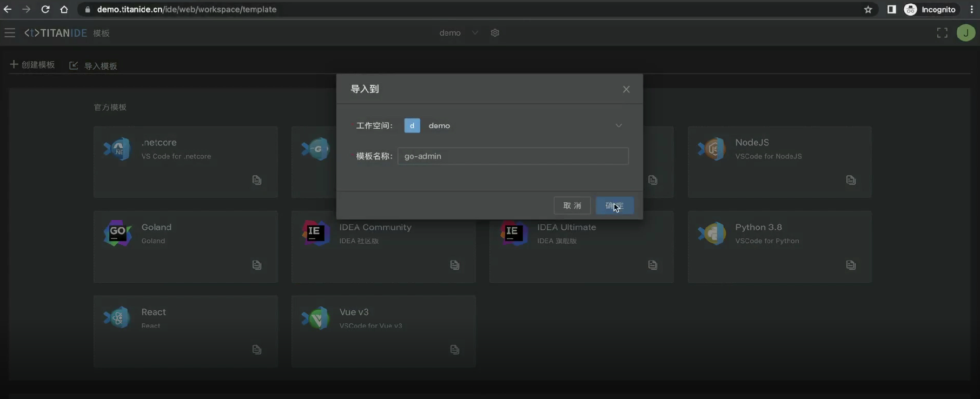The height and width of the screenshot is (399, 980).
Task: Close the import dialog with X
Action: [626, 89]
